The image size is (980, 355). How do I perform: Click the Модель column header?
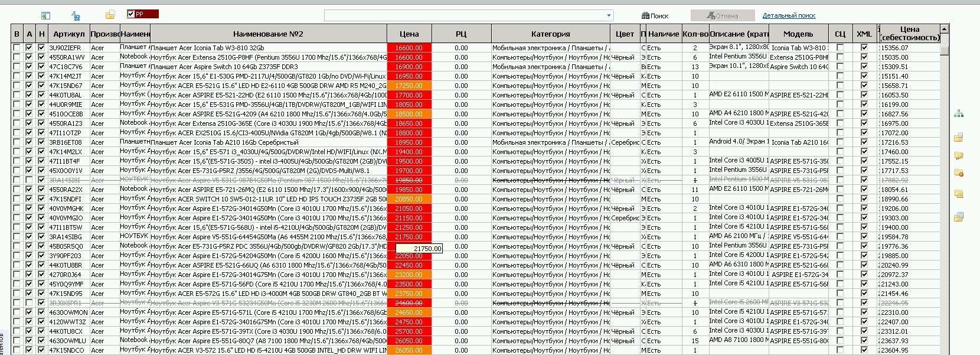(798, 34)
